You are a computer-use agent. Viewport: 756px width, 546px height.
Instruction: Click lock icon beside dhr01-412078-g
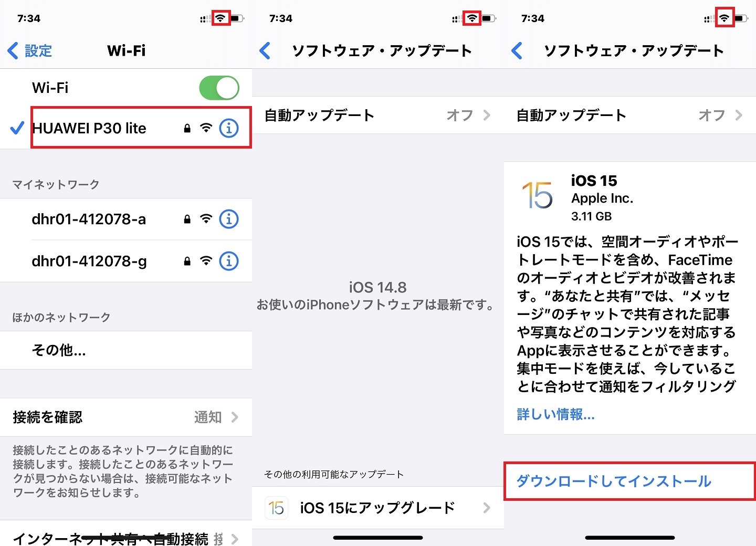[x=187, y=261]
